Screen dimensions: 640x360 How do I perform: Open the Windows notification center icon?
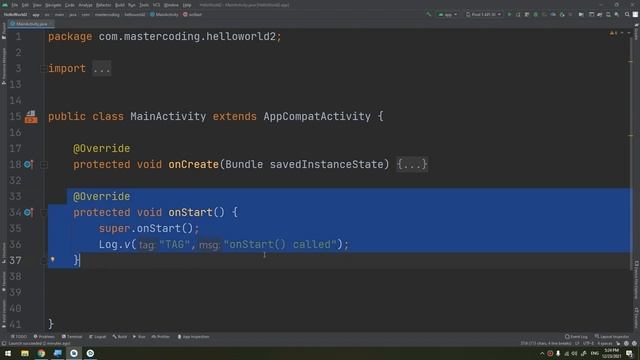pyautogui.click(x=629, y=353)
